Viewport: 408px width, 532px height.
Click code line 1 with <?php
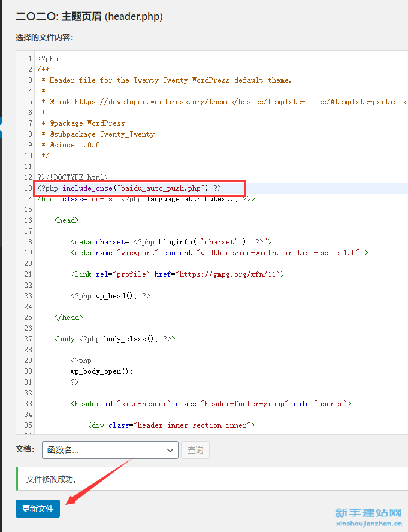click(47, 59)
